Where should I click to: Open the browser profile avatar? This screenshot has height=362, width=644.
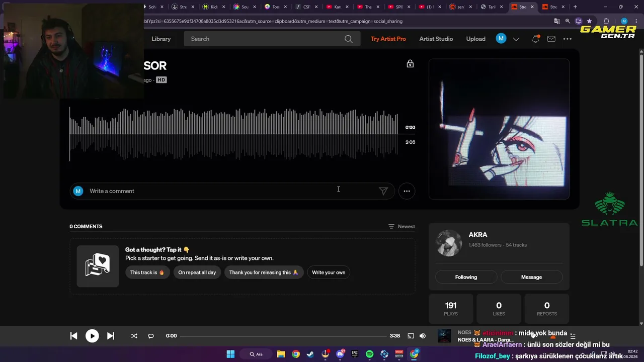click(624, 21)
